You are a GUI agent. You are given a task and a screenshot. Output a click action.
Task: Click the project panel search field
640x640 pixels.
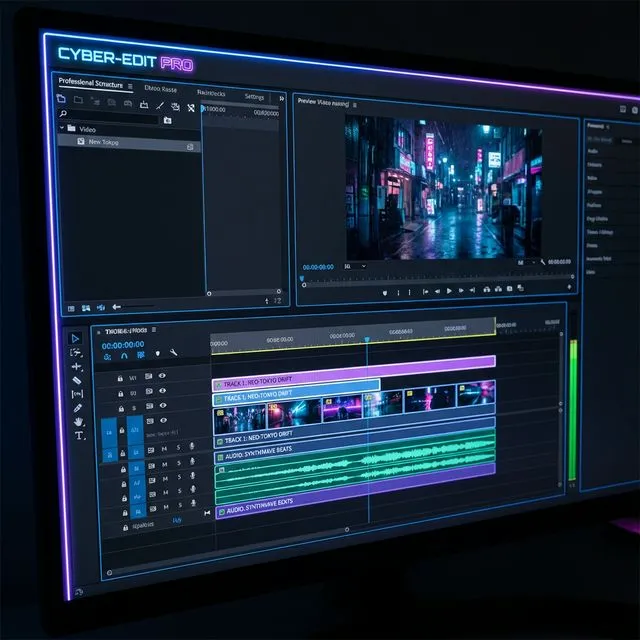point(114,117)
